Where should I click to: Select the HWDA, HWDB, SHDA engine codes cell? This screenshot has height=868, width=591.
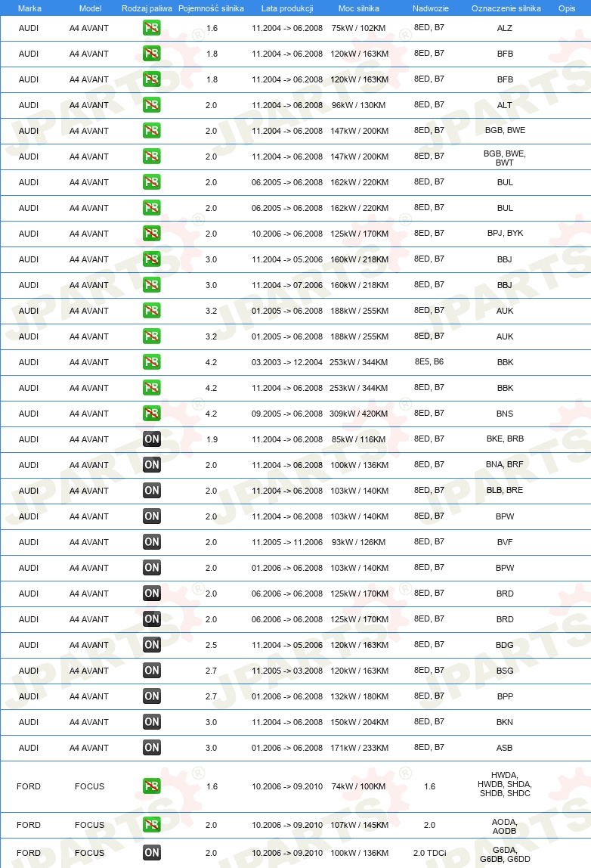(x=505, y=784)
